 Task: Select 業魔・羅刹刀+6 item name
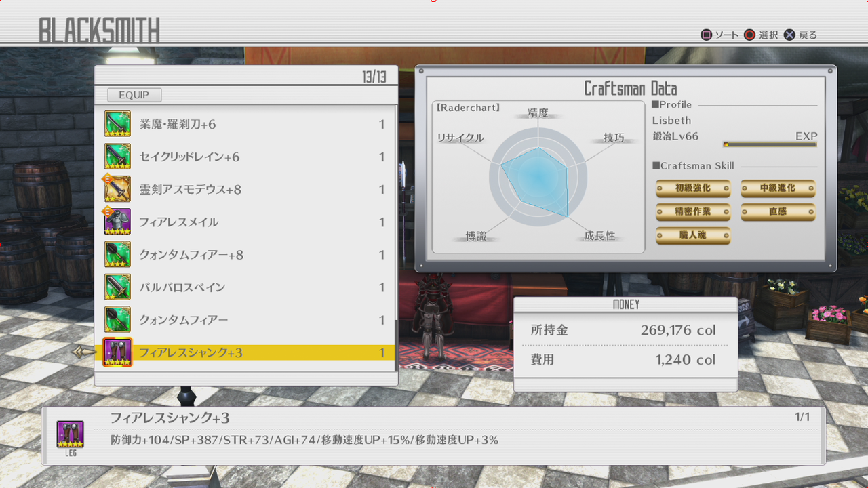[x=178, y=125]
